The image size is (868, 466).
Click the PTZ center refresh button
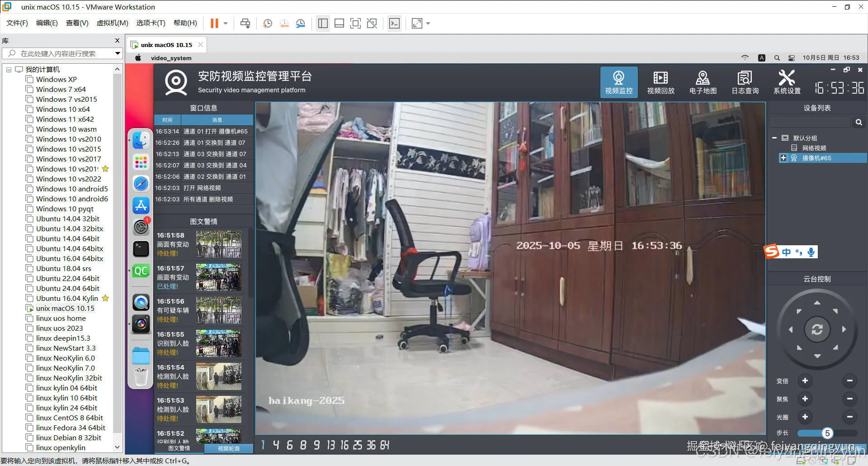click(x=817, y=329)
